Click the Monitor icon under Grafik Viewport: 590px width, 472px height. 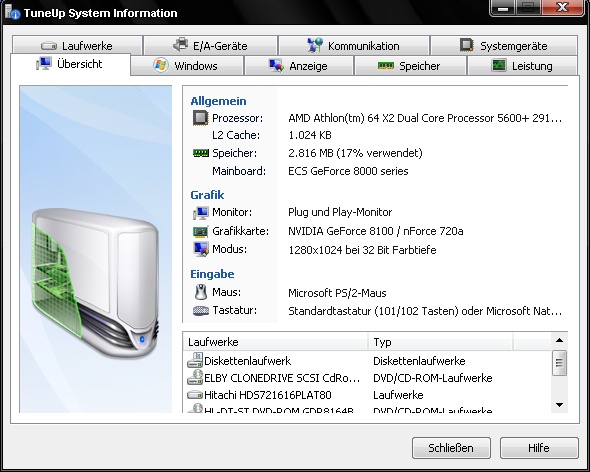(201, 213)
